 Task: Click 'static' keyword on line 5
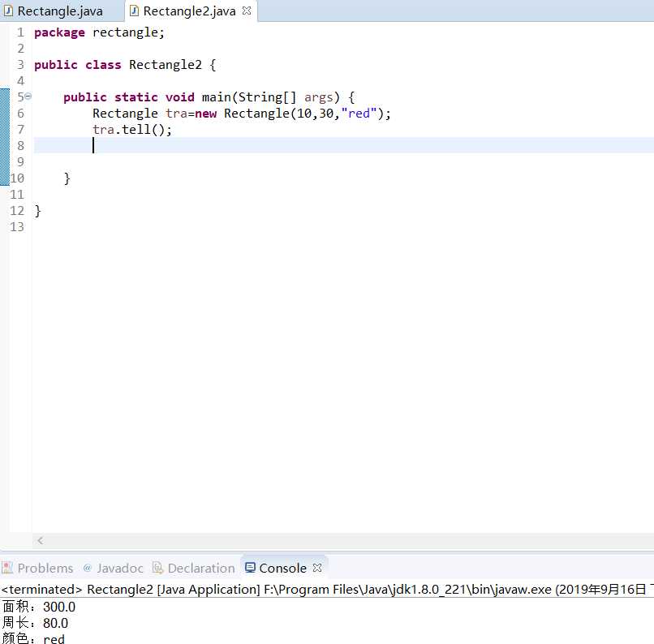(x=136, y=97)
